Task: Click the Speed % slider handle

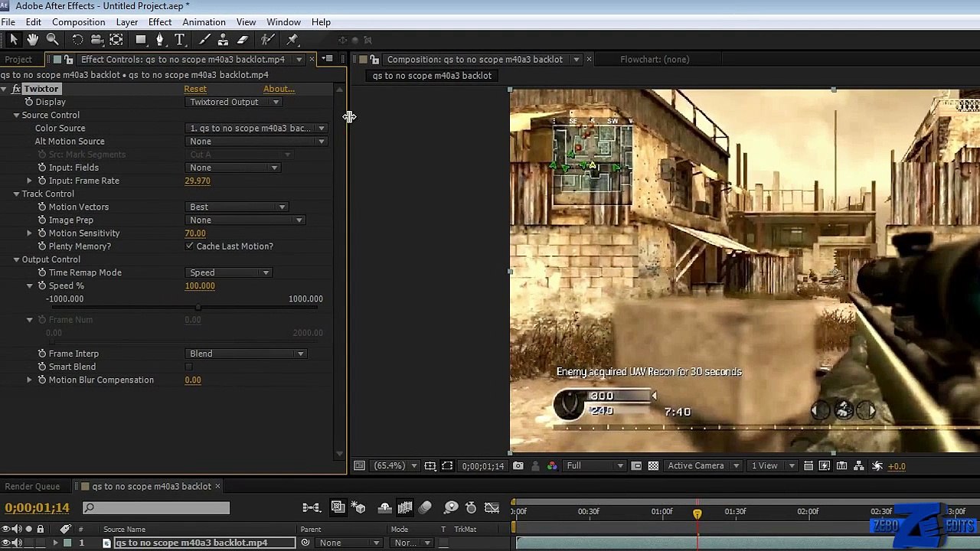Action: tap(198, 308)
